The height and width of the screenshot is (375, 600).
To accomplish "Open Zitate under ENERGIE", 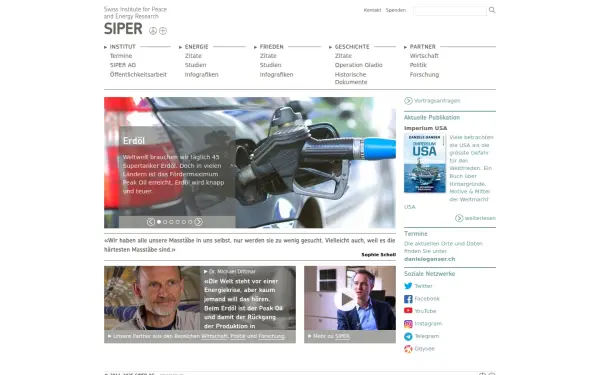I will 193,56.
